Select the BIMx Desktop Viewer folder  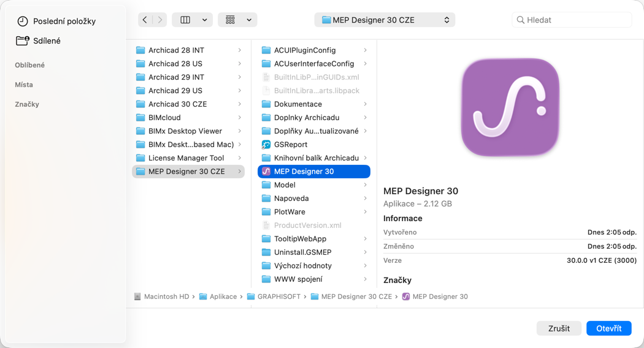188,131
